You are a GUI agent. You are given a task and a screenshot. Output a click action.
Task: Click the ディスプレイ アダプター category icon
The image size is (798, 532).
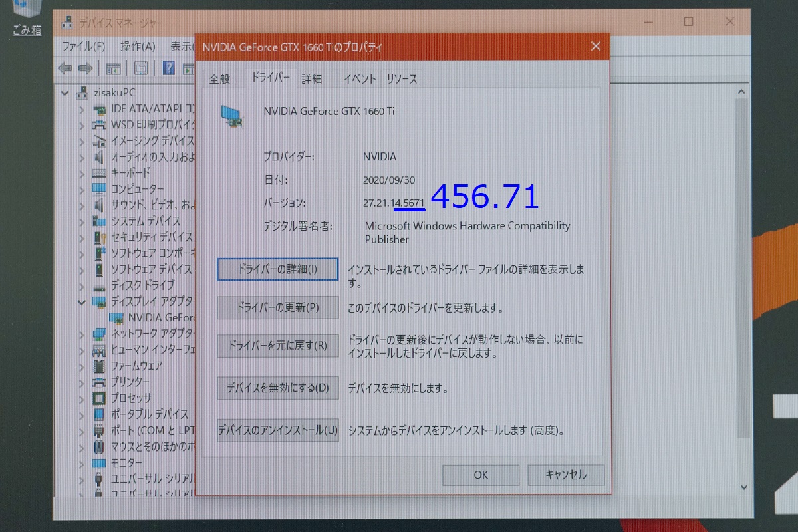(99, 301)
